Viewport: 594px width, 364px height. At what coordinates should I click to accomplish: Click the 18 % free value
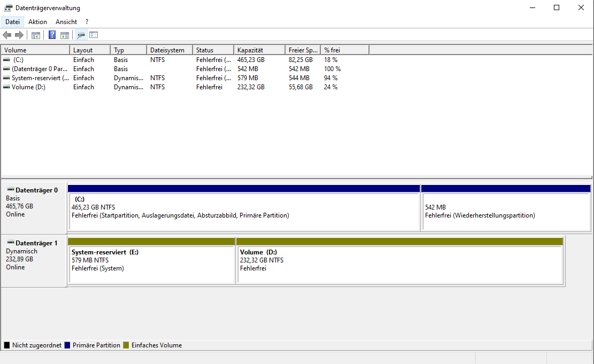331,60
